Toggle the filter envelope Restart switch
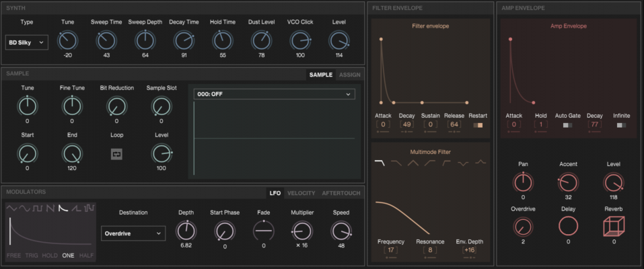Image resolution: width=644 pixels, height=269 pixels. click(x=478, y=125)
